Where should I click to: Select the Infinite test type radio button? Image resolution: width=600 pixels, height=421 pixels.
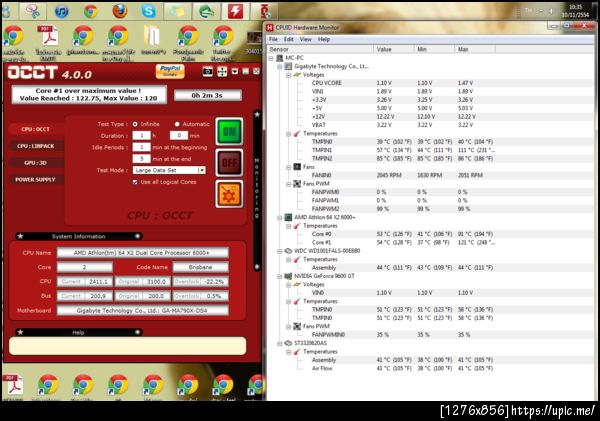click(135, 124)
